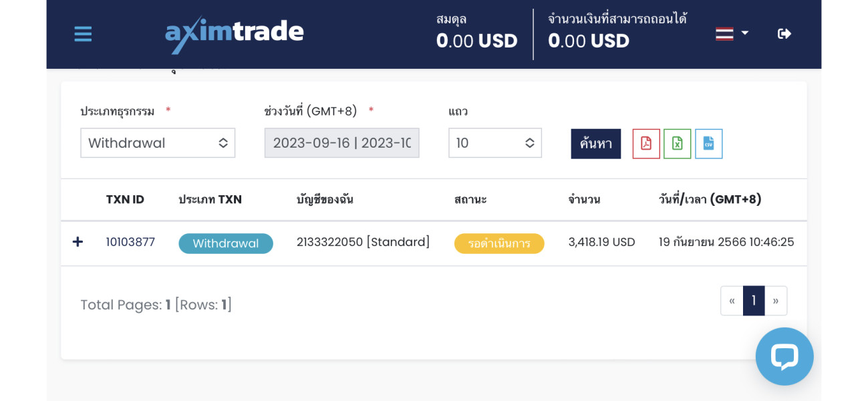Click the logout icon
Screen dimensions: 868x401
(x=784, y=33)
